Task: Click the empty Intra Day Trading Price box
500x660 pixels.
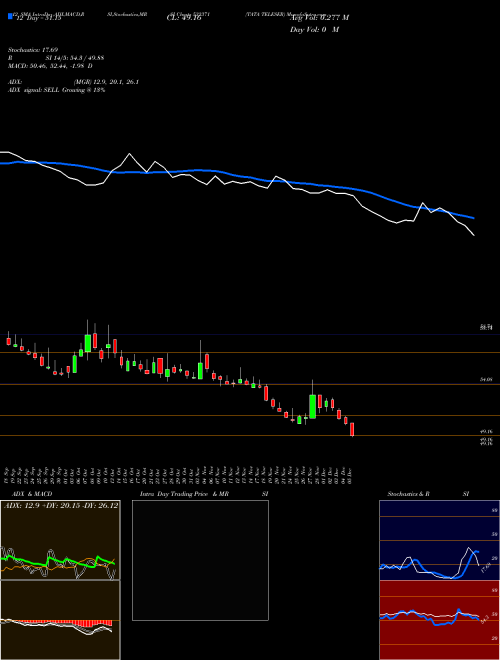Action: point(200,560)
